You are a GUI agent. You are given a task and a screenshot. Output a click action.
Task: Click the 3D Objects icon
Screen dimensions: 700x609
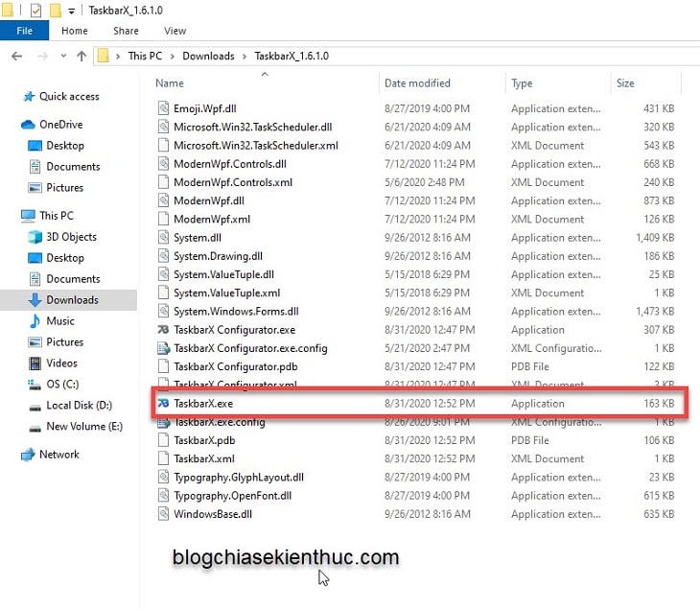(x=35, y=237)
